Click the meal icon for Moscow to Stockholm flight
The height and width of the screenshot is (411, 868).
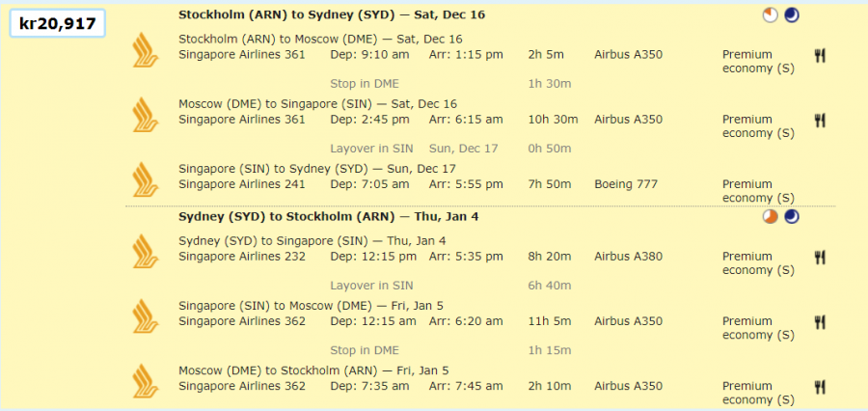click(821, 386)
